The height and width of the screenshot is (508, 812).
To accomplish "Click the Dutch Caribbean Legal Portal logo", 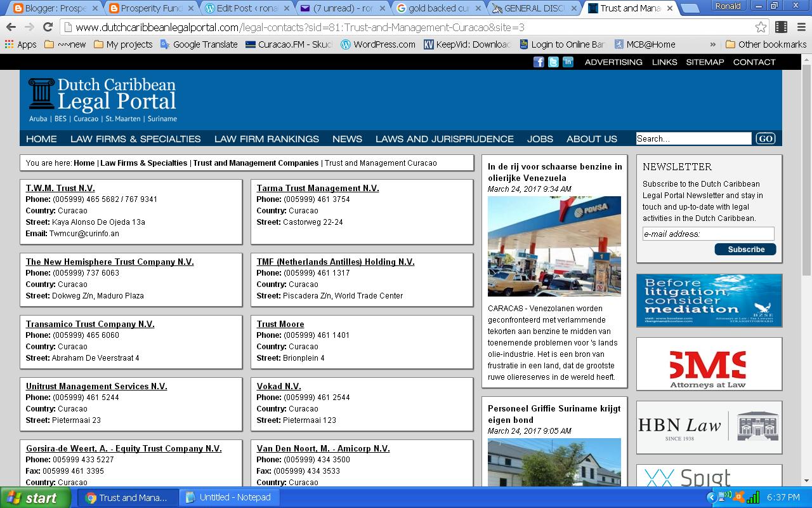I will click(x=103, y=100).
